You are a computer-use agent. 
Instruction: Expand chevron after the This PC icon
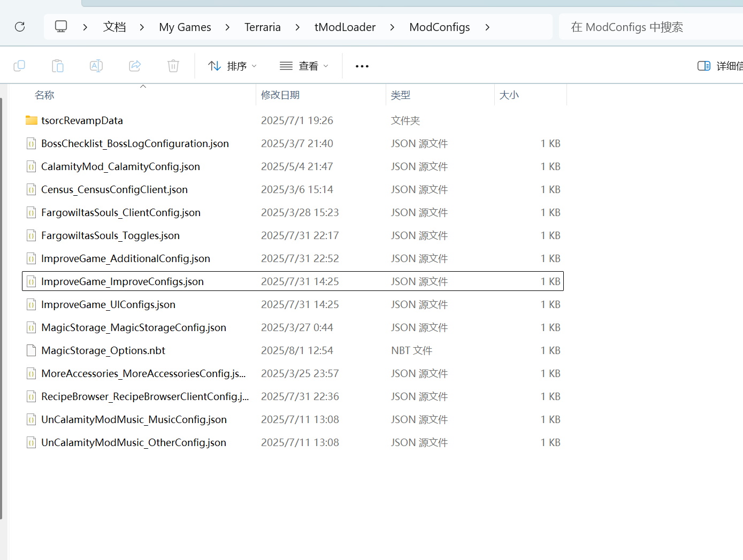85,27
